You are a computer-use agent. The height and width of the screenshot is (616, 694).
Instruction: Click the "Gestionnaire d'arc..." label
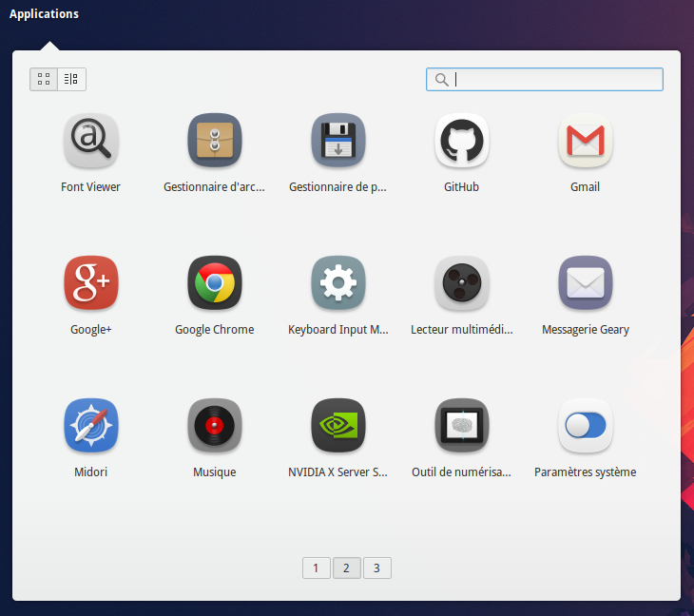pyautogui.click(x=215, y=186)
